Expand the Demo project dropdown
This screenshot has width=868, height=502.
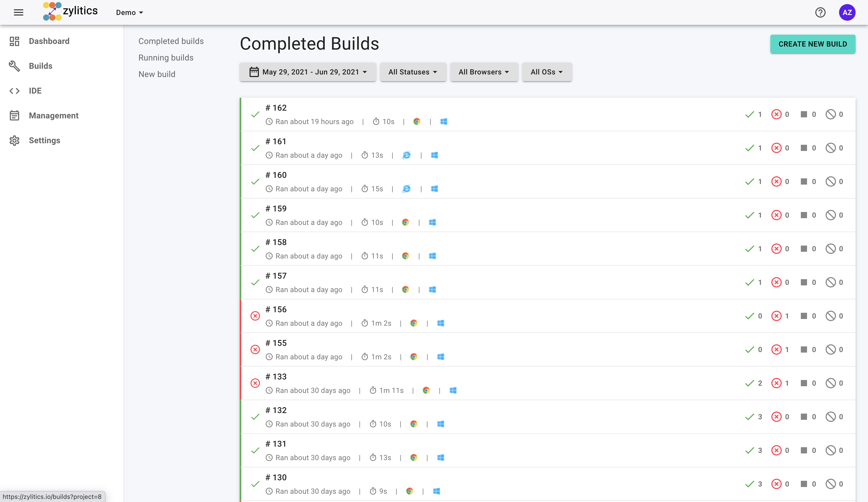[129, 12]
